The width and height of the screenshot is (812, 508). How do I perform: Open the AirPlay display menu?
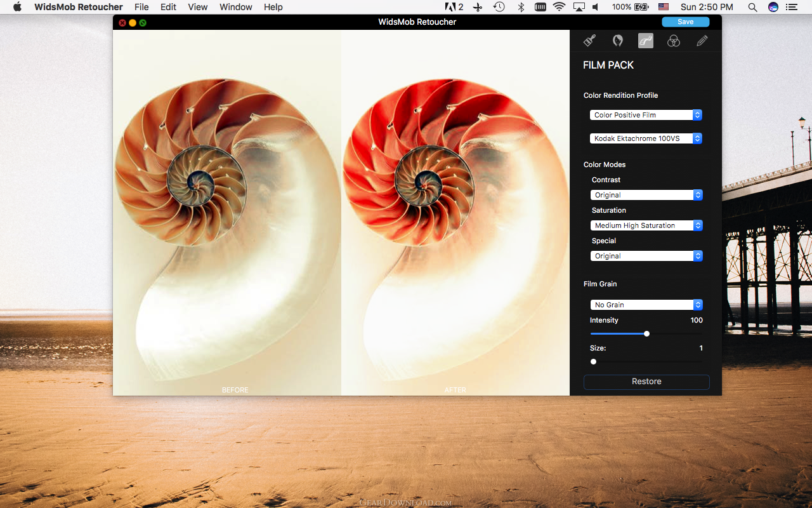579,7
